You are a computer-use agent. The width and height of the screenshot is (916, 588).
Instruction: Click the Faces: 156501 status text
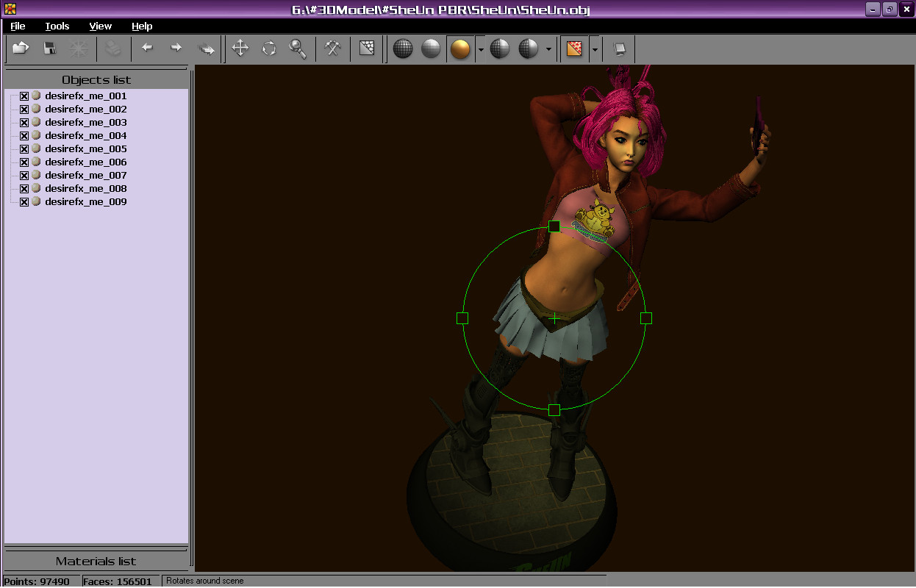click(x=118, y=581)
